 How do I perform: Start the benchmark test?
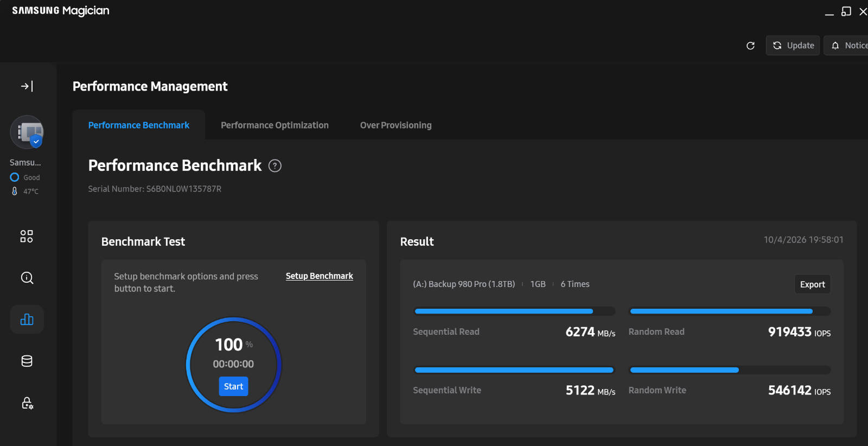[x=234, y=386]
